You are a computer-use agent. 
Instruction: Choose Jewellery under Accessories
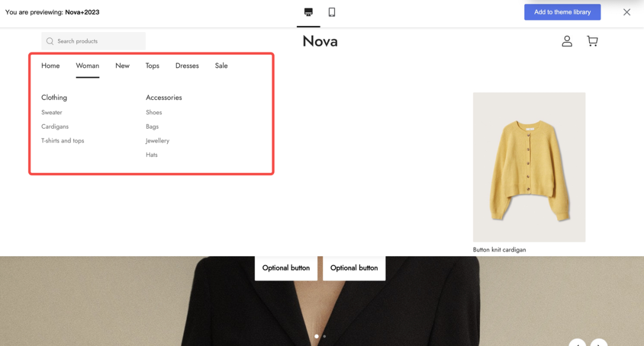coord(157,141)
